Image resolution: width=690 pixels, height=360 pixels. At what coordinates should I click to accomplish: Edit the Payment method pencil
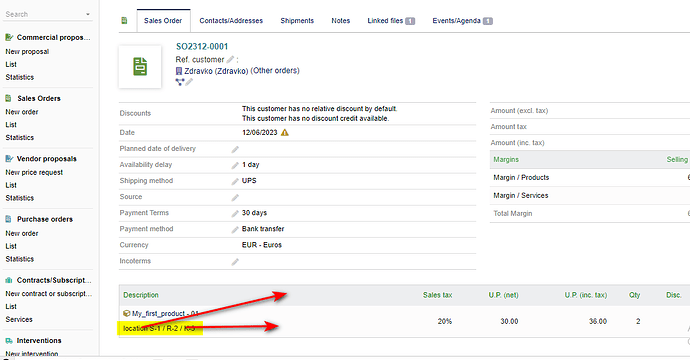235,230
